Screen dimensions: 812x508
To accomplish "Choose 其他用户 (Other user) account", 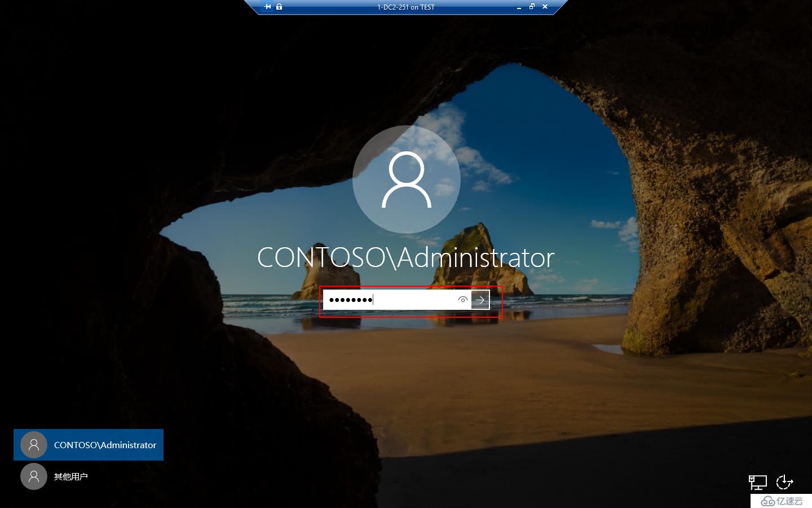I will 89,476.
